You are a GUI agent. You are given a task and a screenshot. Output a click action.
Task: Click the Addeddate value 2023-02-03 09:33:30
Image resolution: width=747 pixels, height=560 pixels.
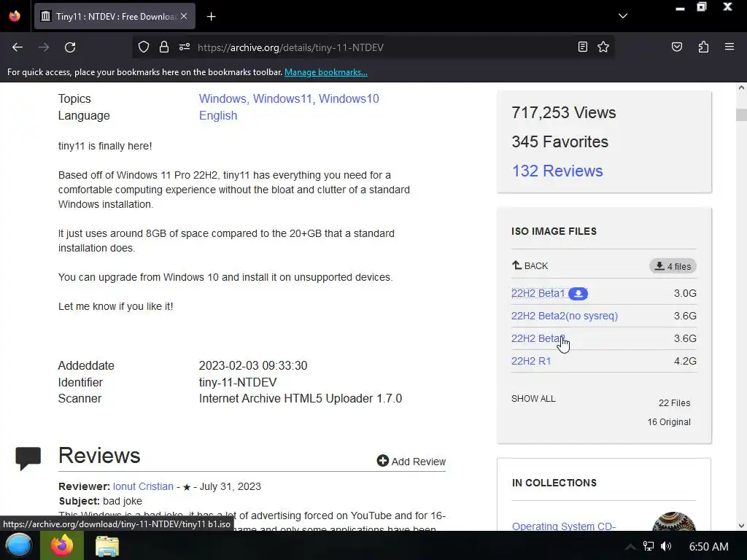click(x=253, y=365)
